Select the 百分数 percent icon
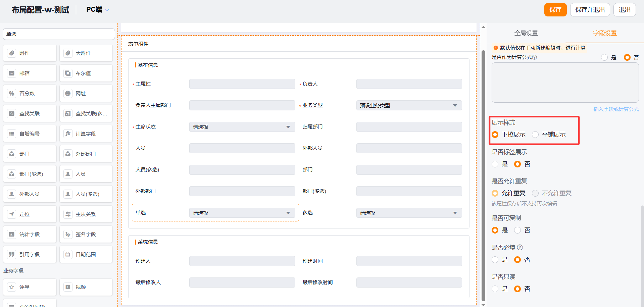644x307 pixels. [12, 93]
